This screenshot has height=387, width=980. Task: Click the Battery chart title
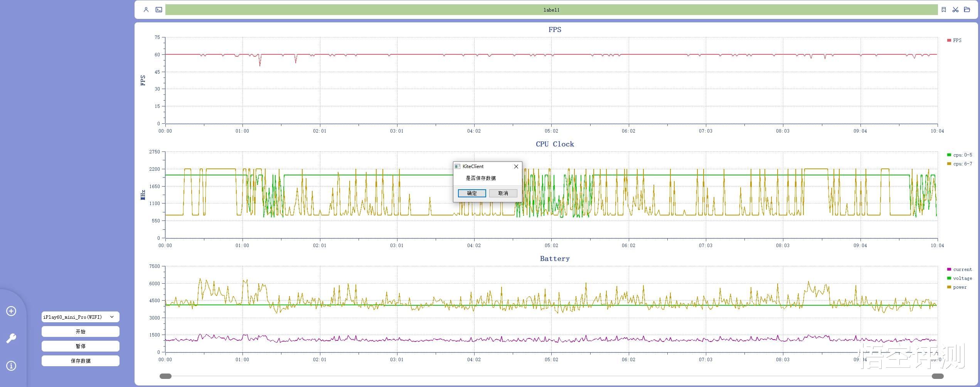click(x=555, y=259)
